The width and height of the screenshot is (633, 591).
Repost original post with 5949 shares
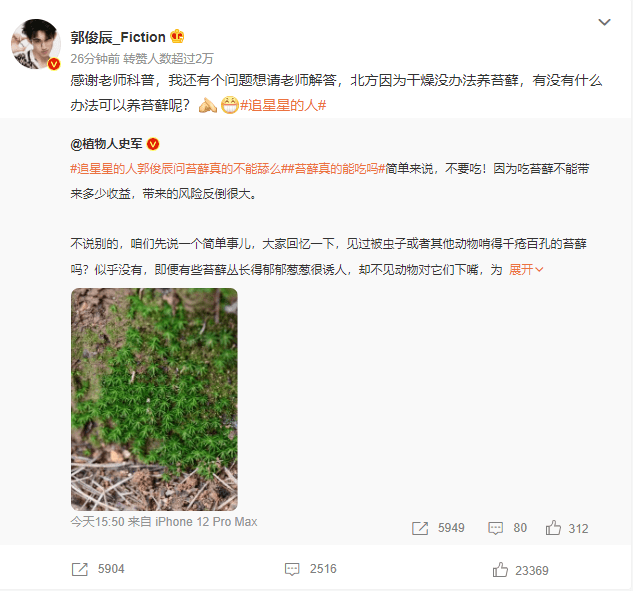tap(438, 528)
